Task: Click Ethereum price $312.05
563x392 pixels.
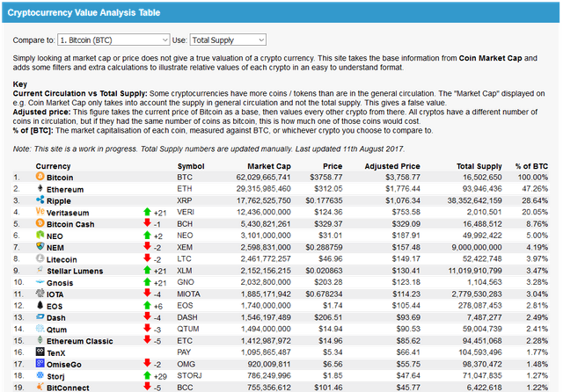Action: (x=328, y=189)
